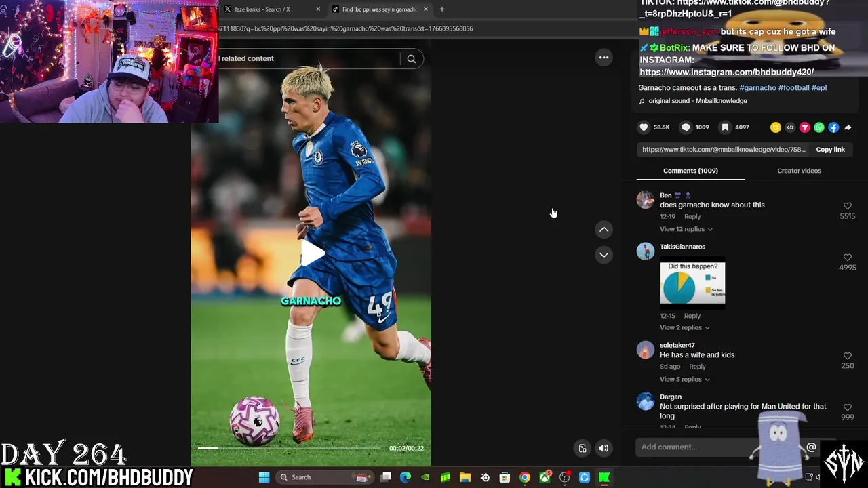868x488 pixels.
Task: Send to friends with red paper-plane icon
Action: coord(805,127)
